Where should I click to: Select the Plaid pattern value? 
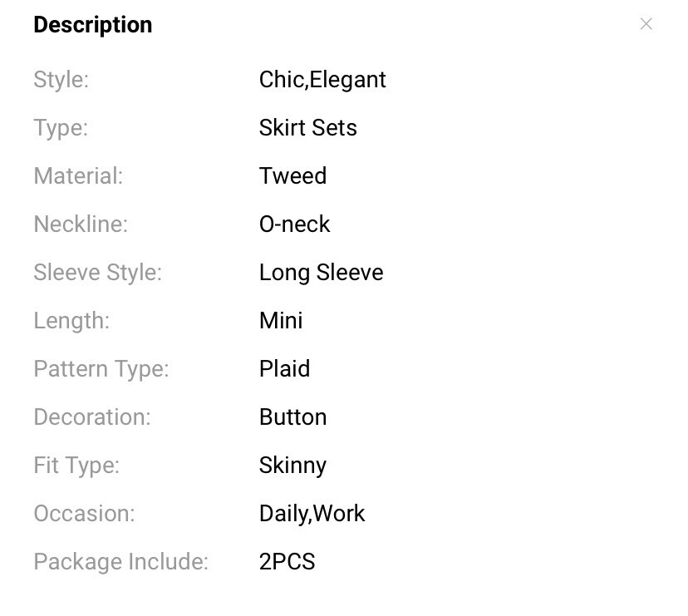coord(285,369)
